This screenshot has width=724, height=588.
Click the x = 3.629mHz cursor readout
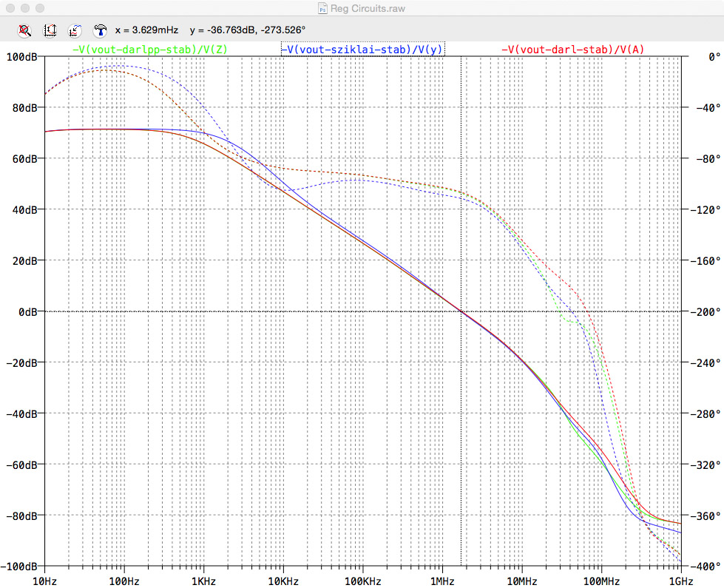pos(147,30)
